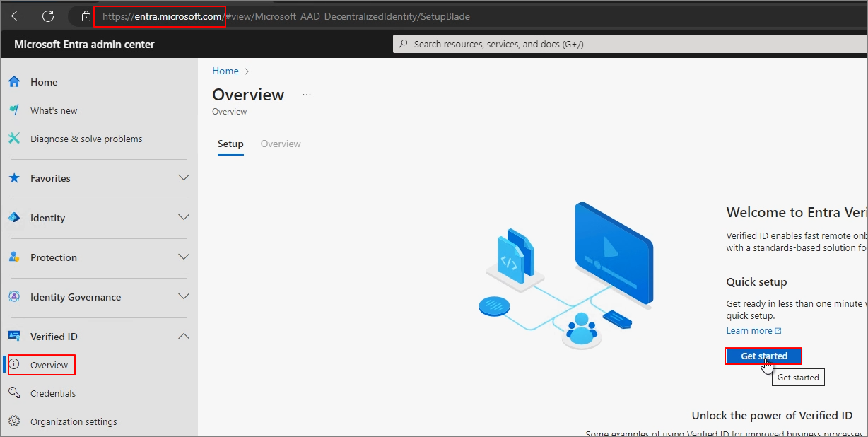Click the browser address bar URL

pyautogui.click(x=286, y=16)
